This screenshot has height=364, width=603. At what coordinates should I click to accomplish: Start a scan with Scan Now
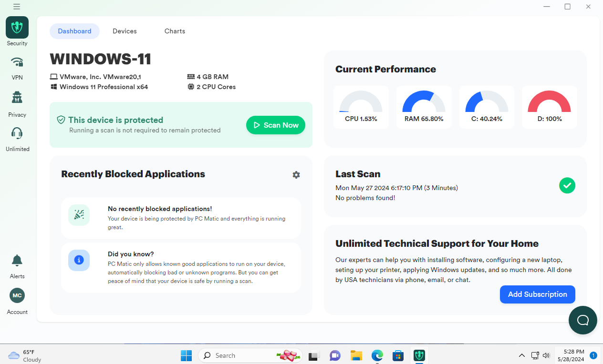(x=276, y=125)
